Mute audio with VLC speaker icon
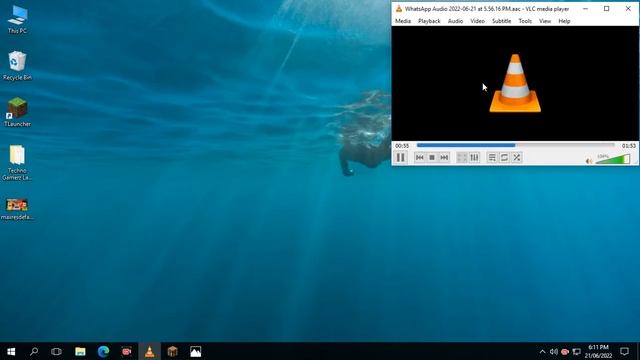640x360 pixels. [589, 161]
